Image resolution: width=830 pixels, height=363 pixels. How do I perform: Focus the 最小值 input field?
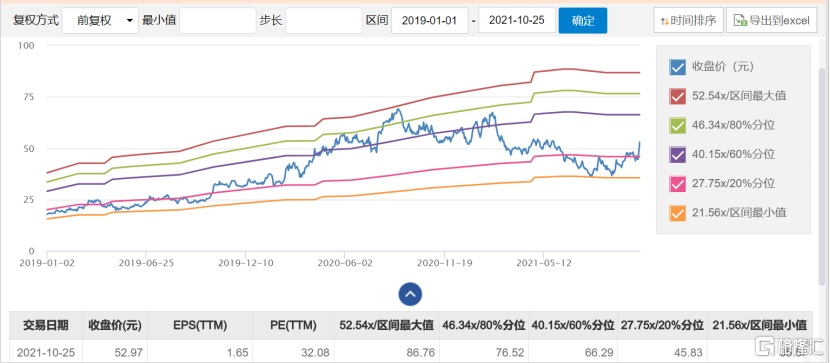(x=218, y=21)
